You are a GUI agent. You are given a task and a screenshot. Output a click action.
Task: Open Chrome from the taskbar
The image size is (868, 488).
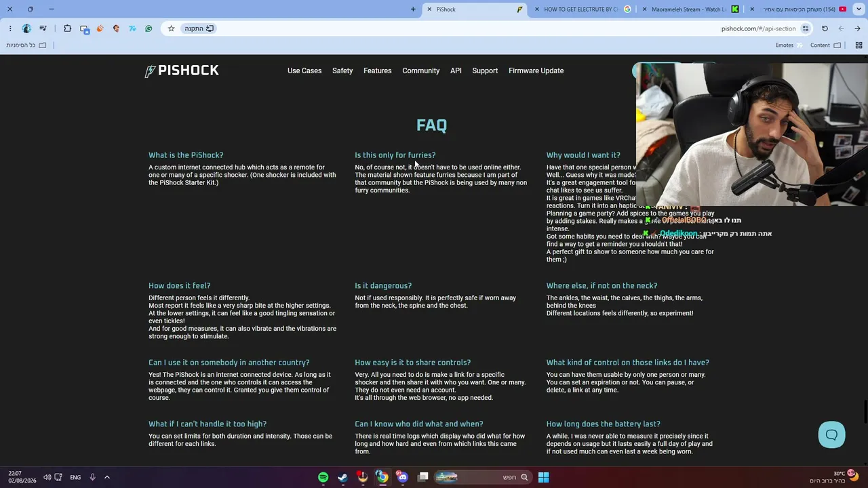382,477
